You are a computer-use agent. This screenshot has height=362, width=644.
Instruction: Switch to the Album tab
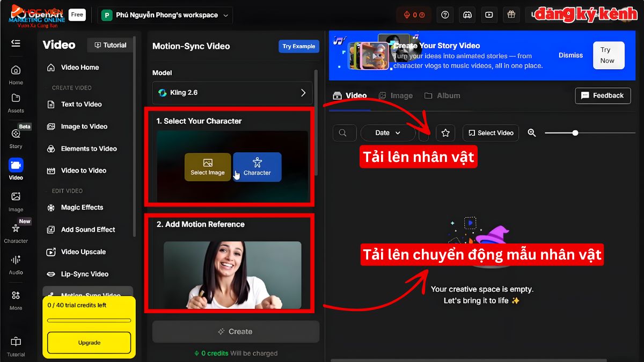pyautogui.click(x=442, y=95)
